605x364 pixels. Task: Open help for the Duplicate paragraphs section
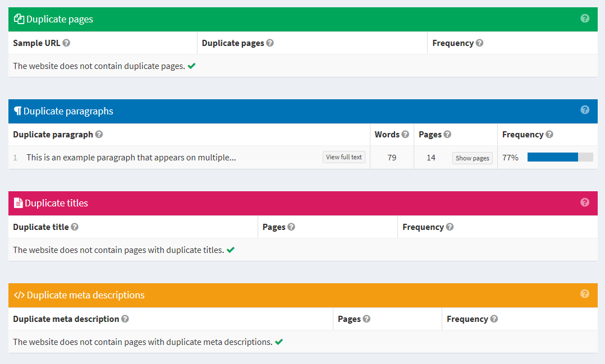(585, 110)
